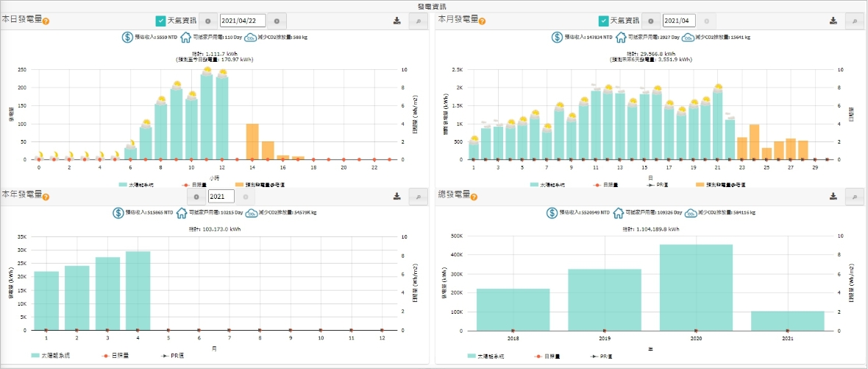Go to previous day before 2021/04/22
This screenshot has height=369, width=868.
coord(208,21)
